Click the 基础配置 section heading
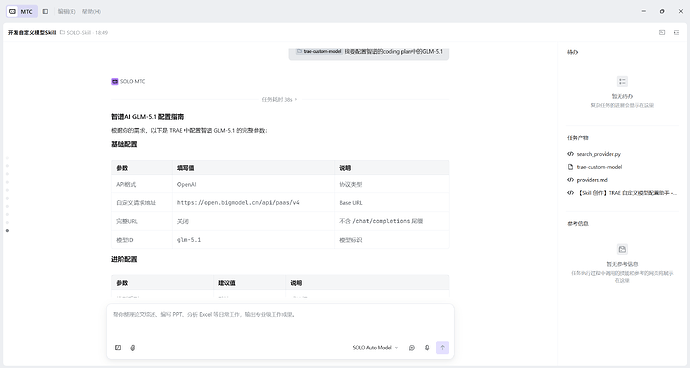Image resolution: width=690 pixels, height=368 pixels. (124, 144)
